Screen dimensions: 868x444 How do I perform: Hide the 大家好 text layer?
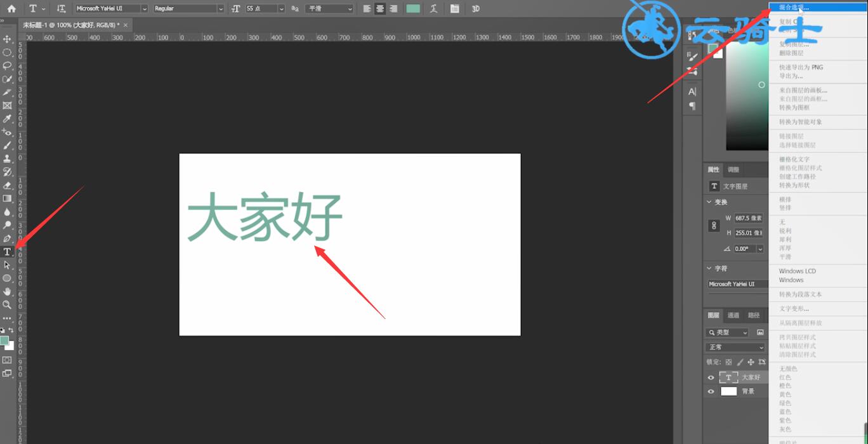coord(711,377)
